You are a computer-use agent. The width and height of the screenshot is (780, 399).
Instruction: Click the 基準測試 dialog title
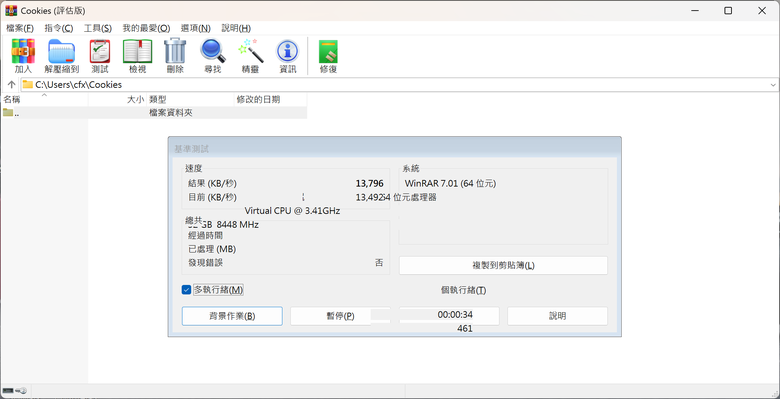191,149
